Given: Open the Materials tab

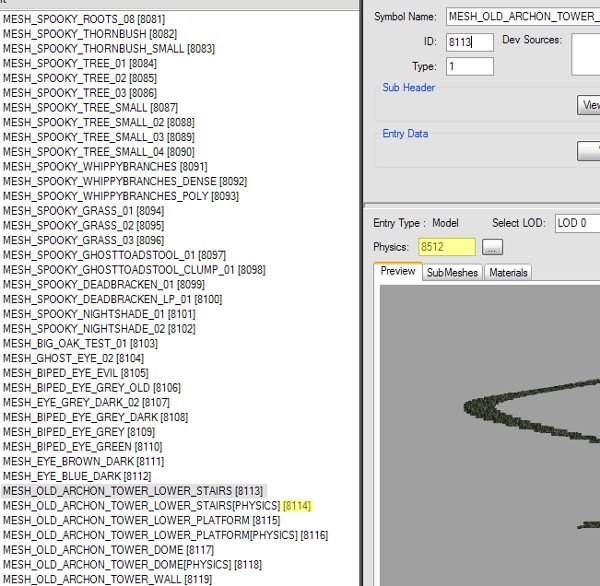Looking at the screenshot, I should pyautogui.click(x=508, y=273).
